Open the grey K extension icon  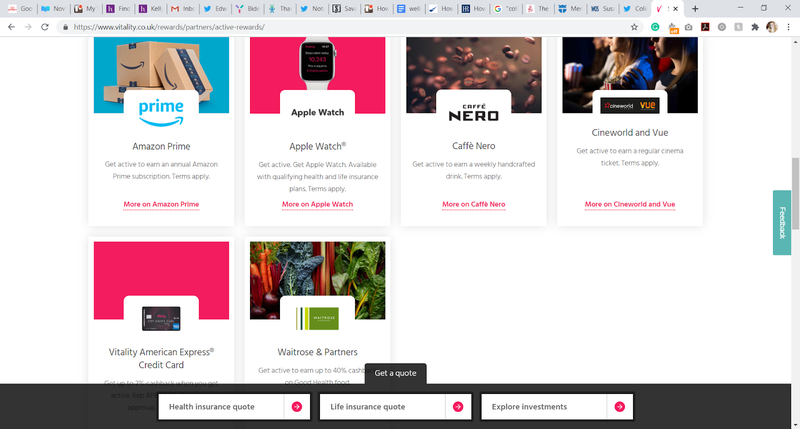click(x=738, y=27)
